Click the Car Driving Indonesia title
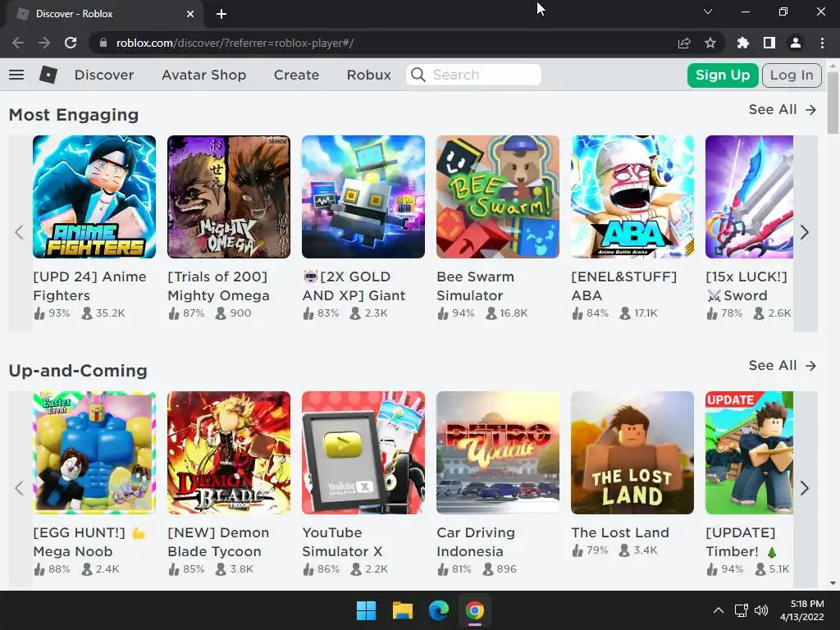The width and height of the screenshot is (840, 630). (476, 542)
